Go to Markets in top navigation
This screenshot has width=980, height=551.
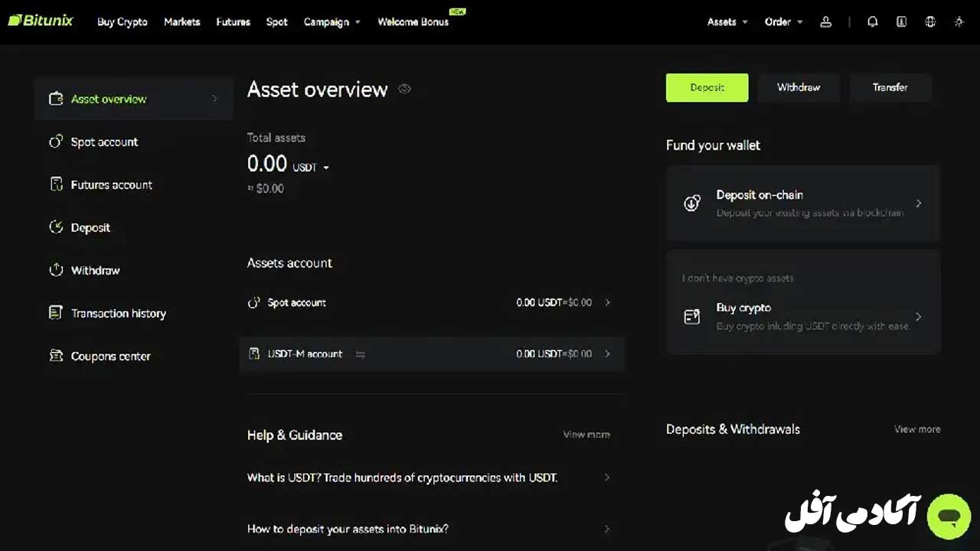tap(182, 22)
